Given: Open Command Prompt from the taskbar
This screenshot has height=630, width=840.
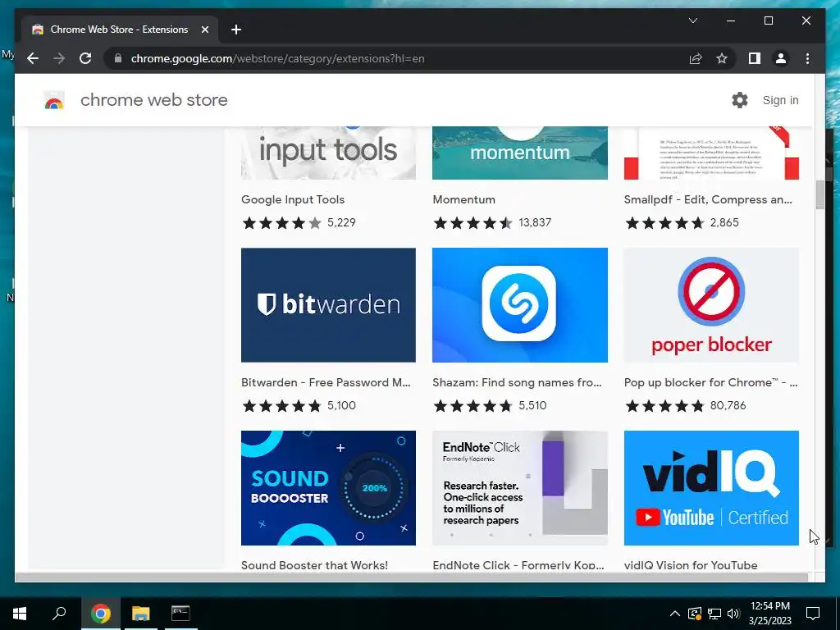Looking at the screenshot, I should click(x=180, y=614).
